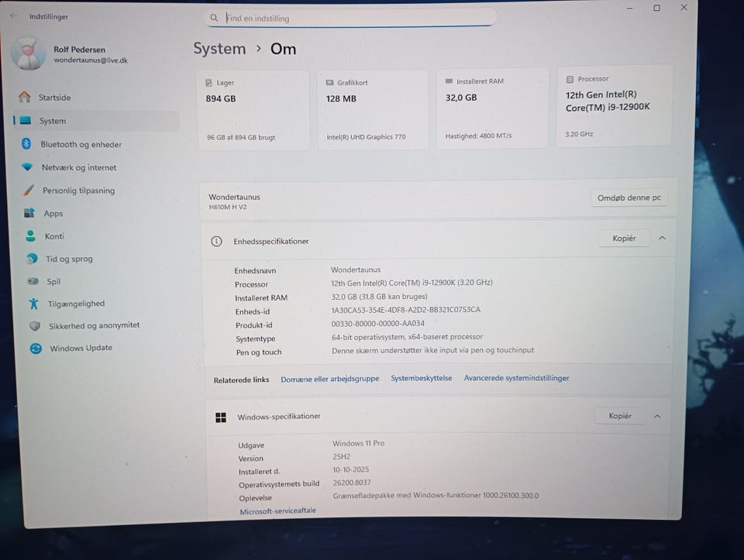Click the Personlig tilpasning brush icon
The image size is (744, 560).
click(x=29, y=190)
